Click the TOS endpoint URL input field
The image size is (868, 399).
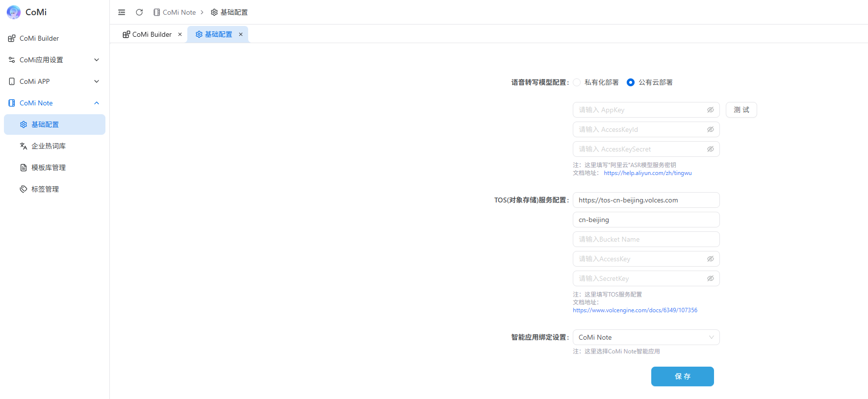tap(646, 200)
